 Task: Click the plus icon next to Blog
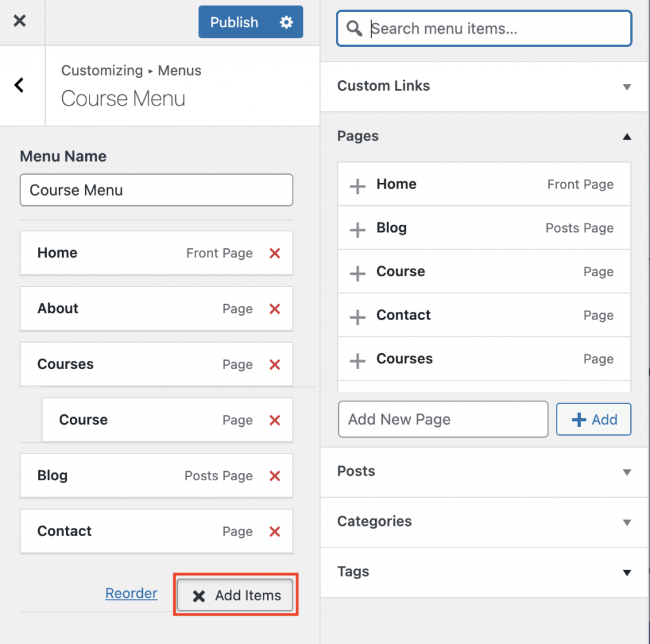[357, 228]
